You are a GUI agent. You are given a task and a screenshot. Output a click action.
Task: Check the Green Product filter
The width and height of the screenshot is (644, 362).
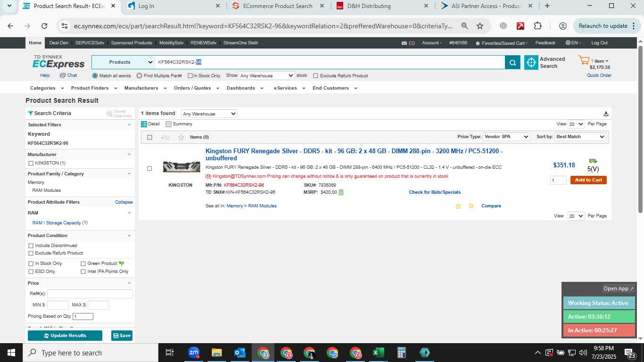(83, 263)
